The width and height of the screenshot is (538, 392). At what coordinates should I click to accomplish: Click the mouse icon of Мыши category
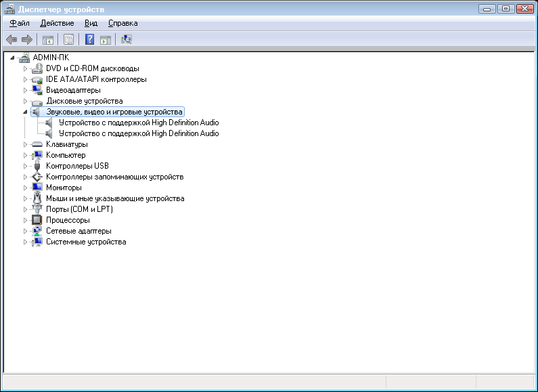click(x=37, y=198)
